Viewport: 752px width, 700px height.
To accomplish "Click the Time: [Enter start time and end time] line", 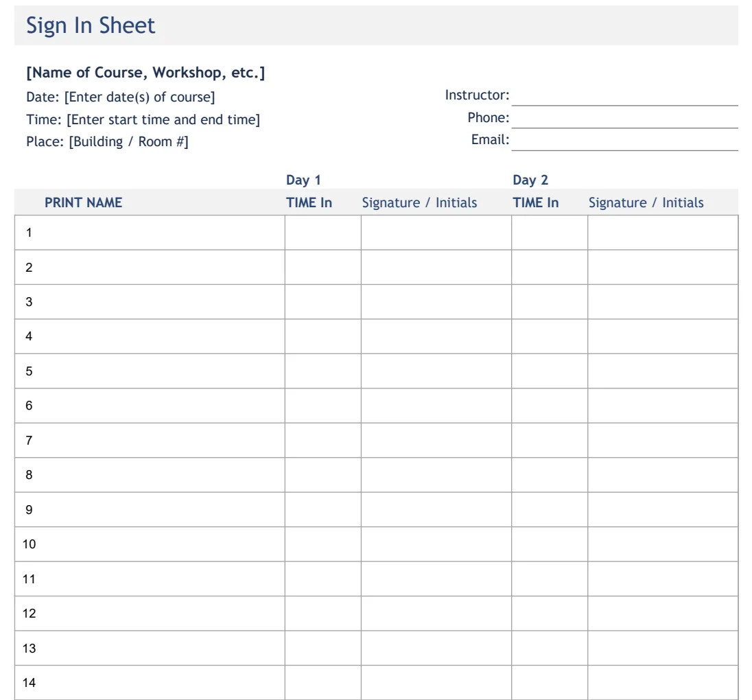I will pos(143,119).
